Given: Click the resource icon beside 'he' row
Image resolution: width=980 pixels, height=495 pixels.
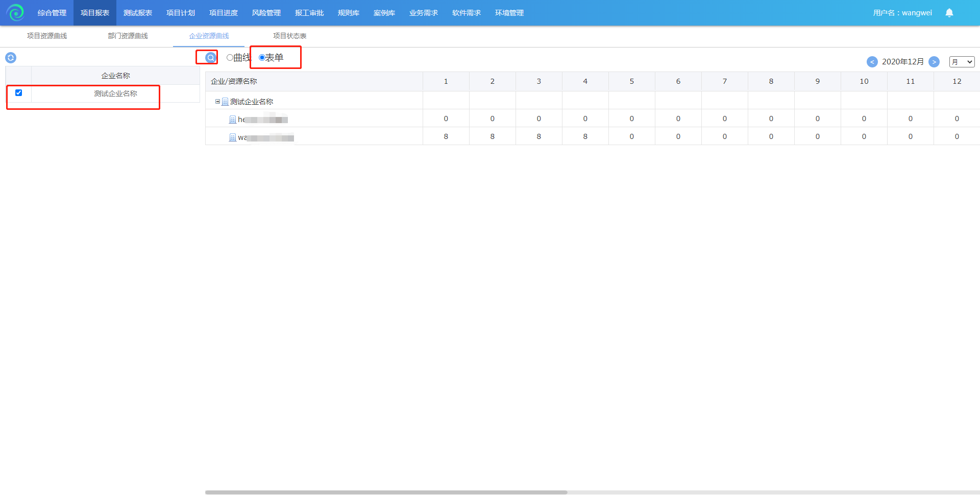Looking at the screenshot, I should click(233, 120).
